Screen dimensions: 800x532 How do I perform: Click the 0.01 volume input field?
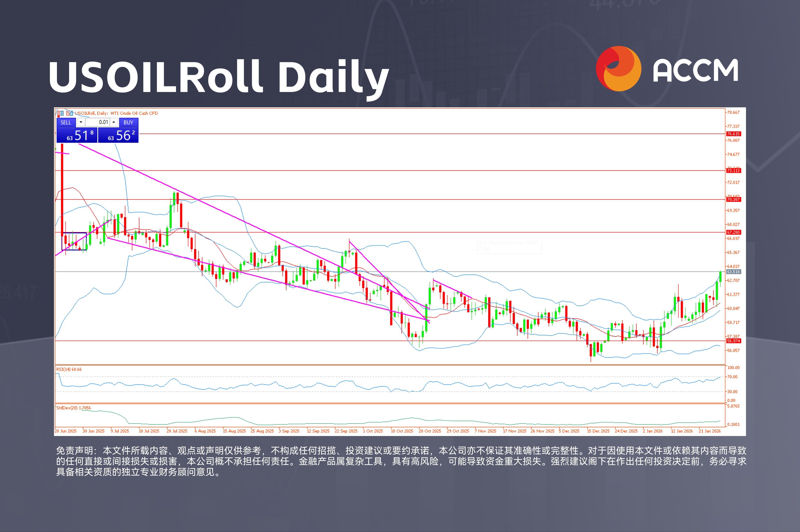coord(97,122)
